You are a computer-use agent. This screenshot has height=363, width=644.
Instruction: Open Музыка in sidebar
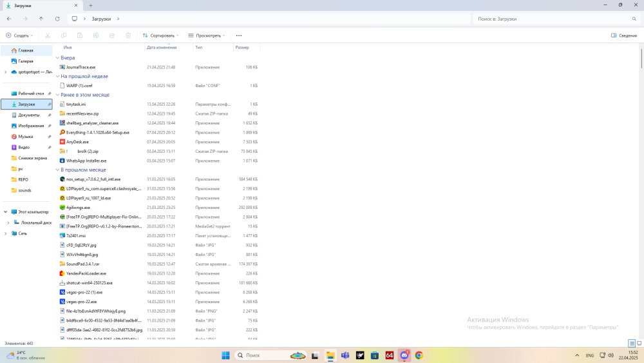click(26, 137)
